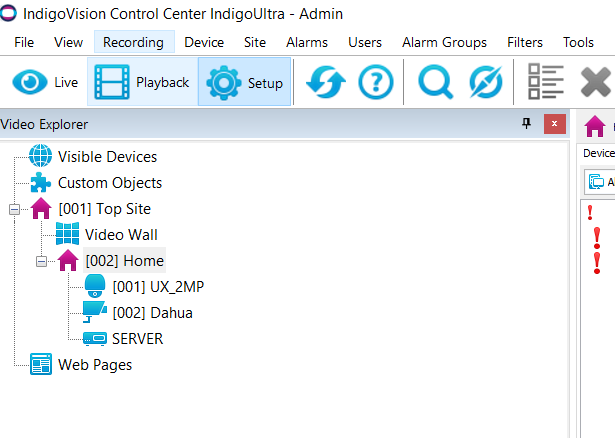
Task: Click the crossed-out eye toolbar icon
Action: pos(485,82)
